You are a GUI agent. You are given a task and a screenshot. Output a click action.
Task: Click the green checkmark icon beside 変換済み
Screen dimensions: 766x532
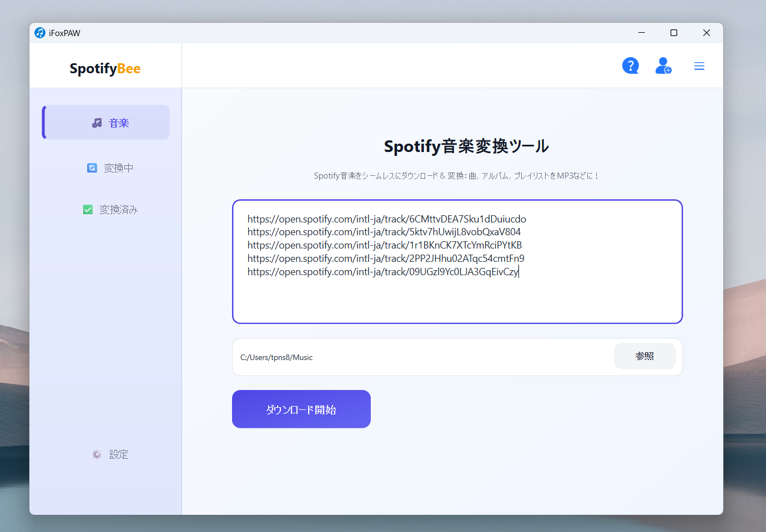[88, 209]
